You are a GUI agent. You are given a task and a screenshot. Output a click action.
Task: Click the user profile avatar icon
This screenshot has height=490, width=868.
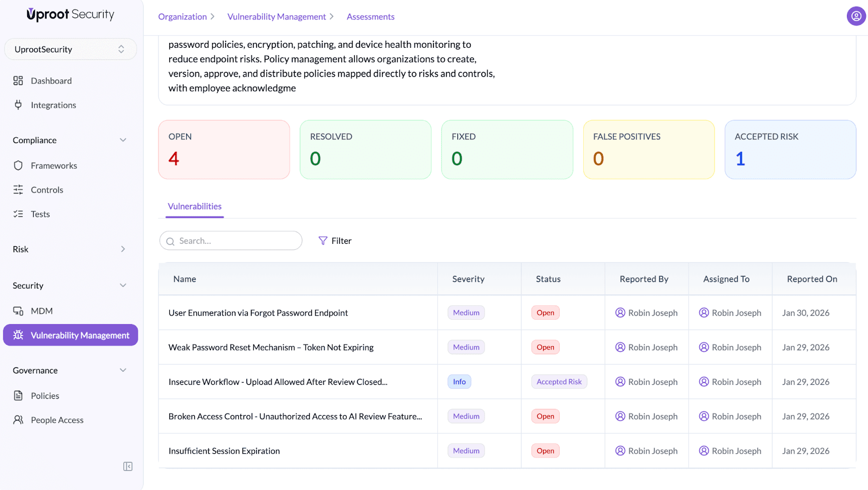click(x=856, y=16)
